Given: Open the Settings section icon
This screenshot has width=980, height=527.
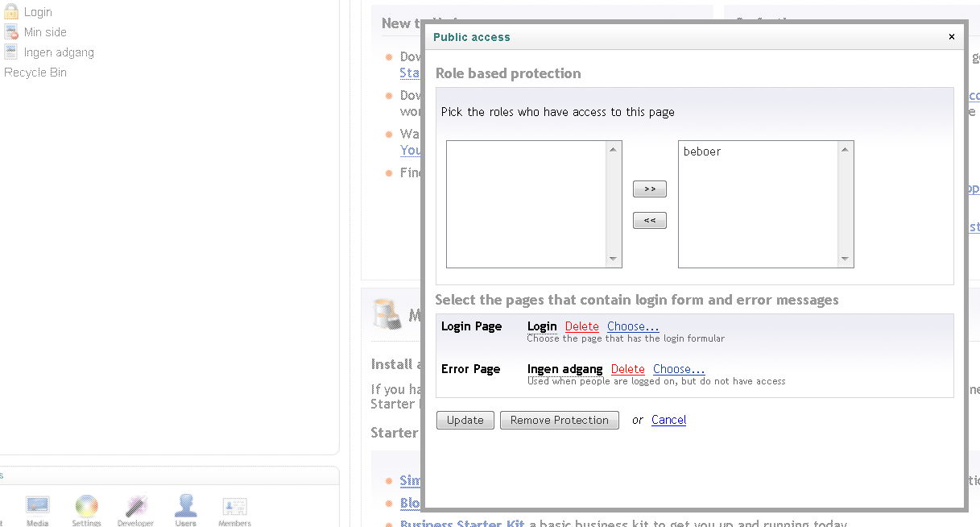Looking at the screenshot, I should click(86, 506).
